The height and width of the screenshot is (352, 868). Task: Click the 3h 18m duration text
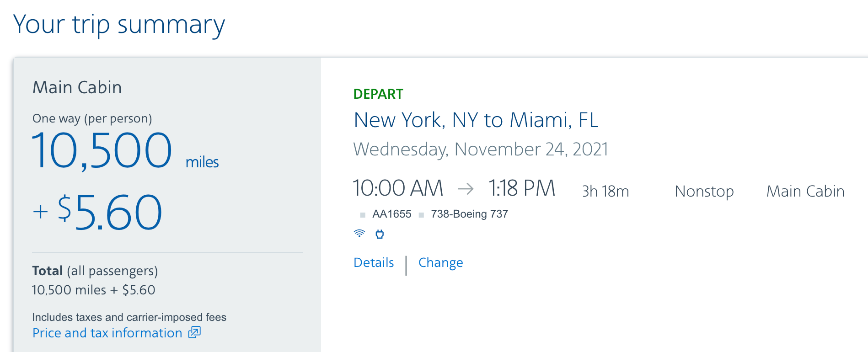click(605, 191)
